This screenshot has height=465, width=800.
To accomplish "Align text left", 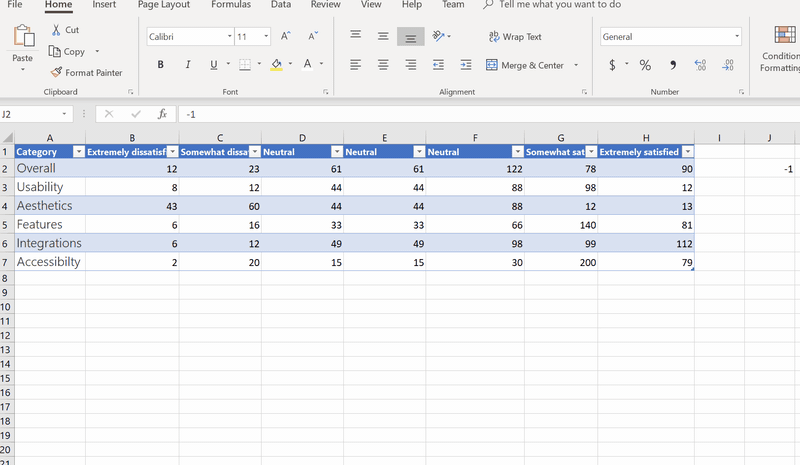I will (x=356, y=65).
